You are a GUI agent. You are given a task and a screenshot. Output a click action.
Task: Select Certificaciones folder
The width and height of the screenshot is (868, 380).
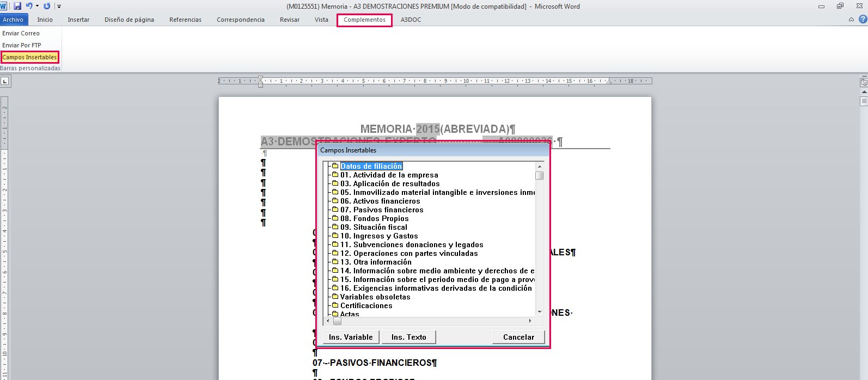click(366, 305)
